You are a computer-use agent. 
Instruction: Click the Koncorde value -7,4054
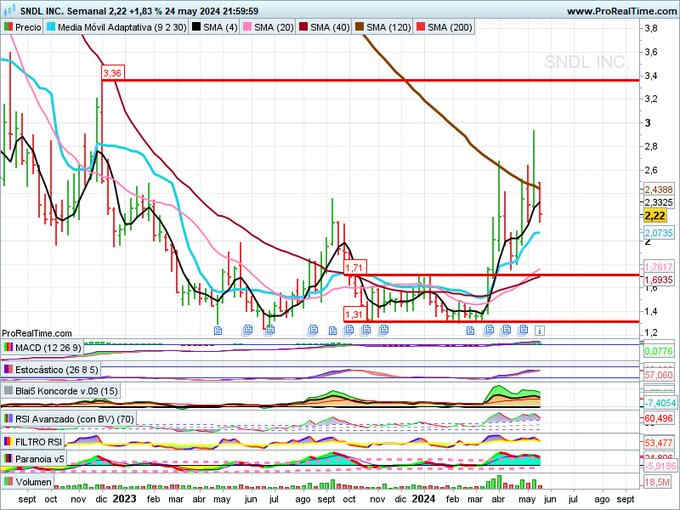658,403
